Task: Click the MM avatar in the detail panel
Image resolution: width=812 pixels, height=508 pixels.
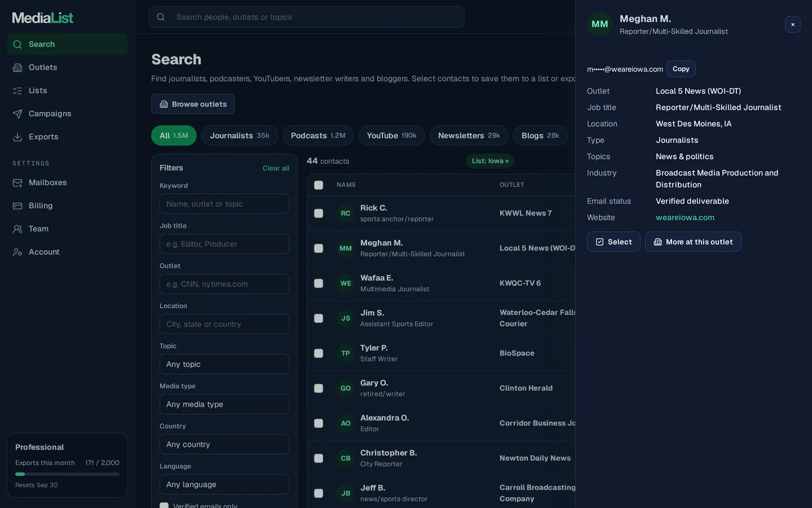Action: 600,24
